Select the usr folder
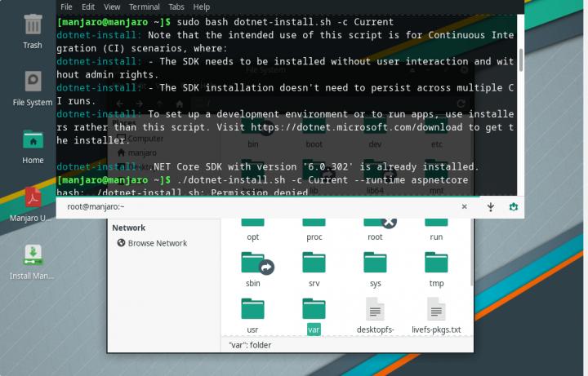Screen dimensions: 588x376 (252, 316)
